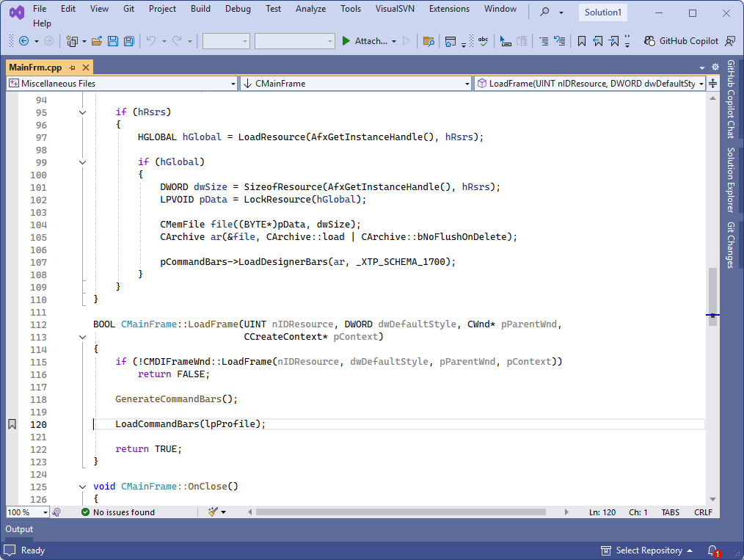744x560 pixels.
Task: Go to previous bookmark icon
Action: point(598,41)
